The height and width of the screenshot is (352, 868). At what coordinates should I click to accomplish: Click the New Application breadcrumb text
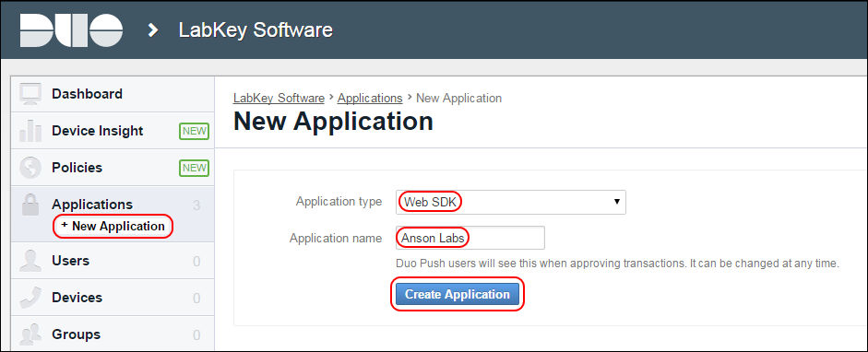[x=459, y=99]
